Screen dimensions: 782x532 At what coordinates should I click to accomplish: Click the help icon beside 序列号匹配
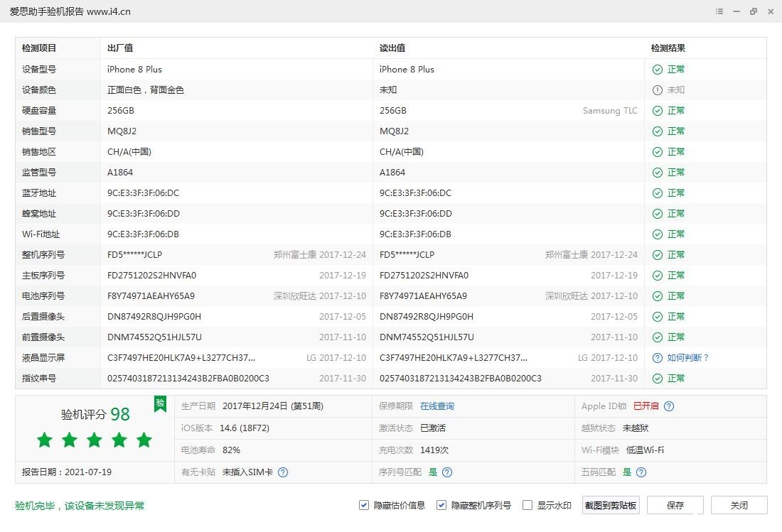[447, 472]
